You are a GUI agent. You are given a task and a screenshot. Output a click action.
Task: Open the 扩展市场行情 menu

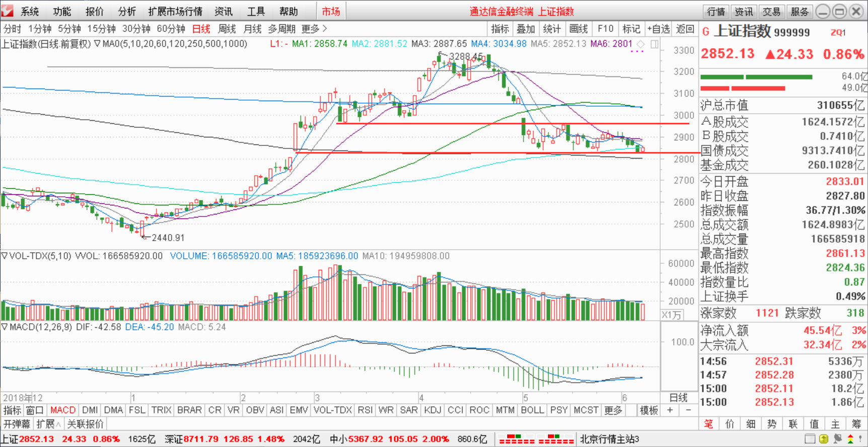pyautogui.click(x=175, y=11)
